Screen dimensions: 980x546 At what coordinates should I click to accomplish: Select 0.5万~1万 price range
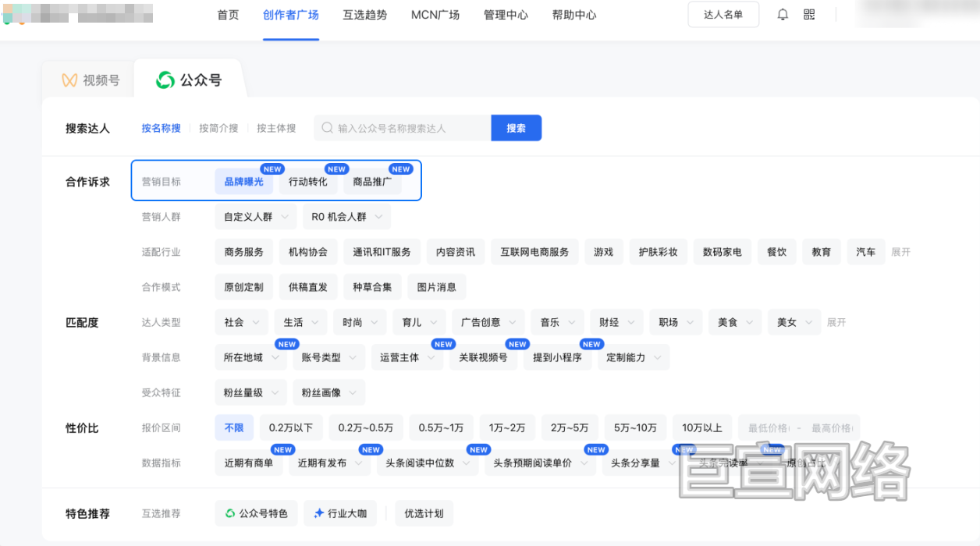[441, 427]
